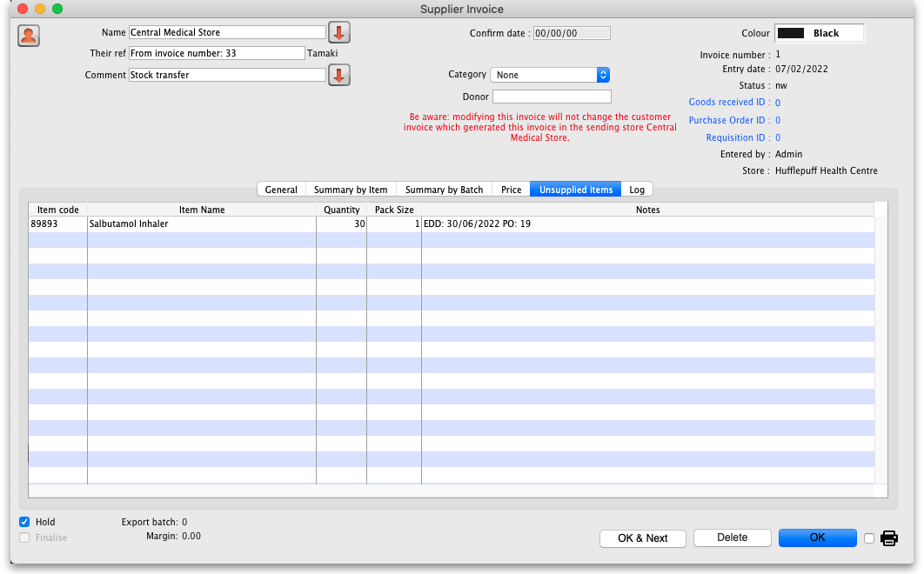This screenshot has height=574, width=924.
Task: Go to the Price tab
Action: pyautogui.click(x=512, y=190)
